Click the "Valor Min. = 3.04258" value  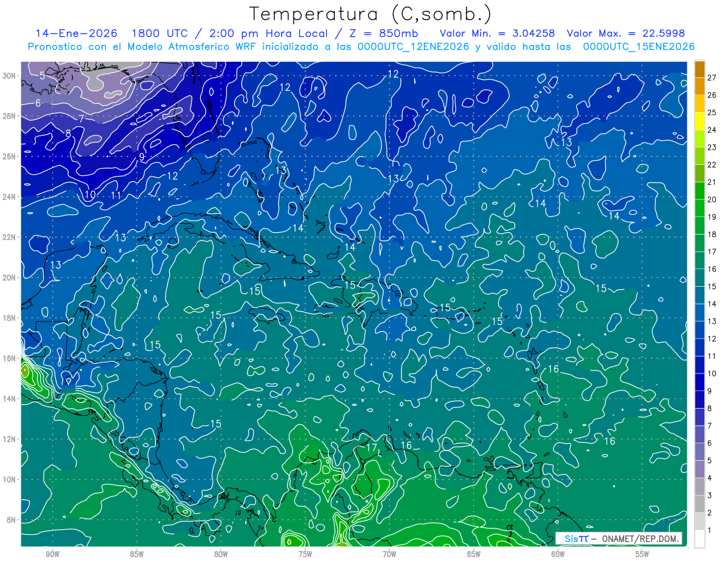tap(497, 33)
